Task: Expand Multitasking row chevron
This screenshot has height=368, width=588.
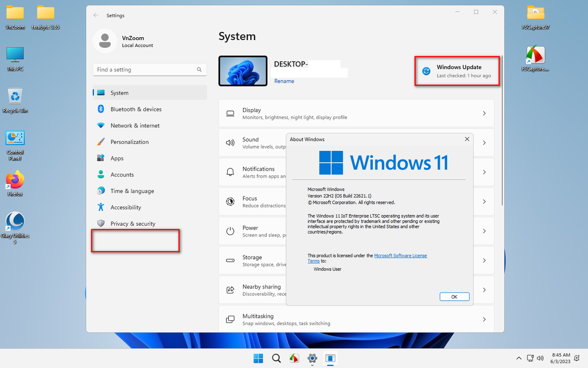Action: click(484, 319)
